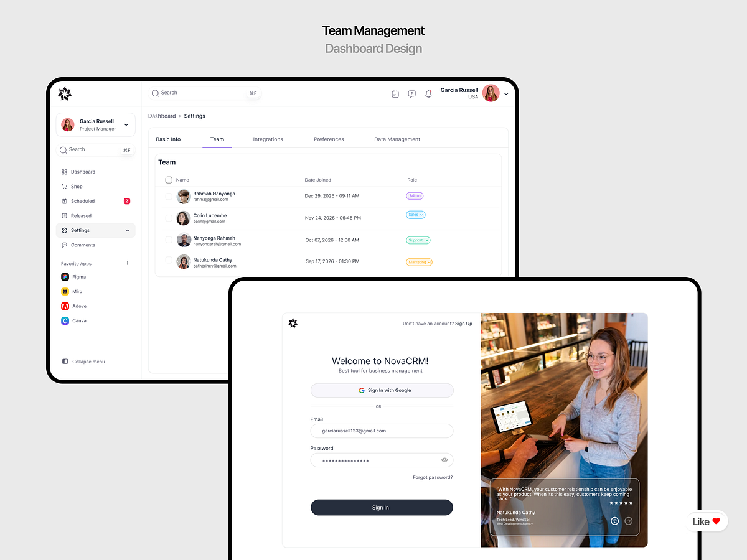
Task: Toggle the select-all checkbox in the Name column
Action: tap(169, 179)
